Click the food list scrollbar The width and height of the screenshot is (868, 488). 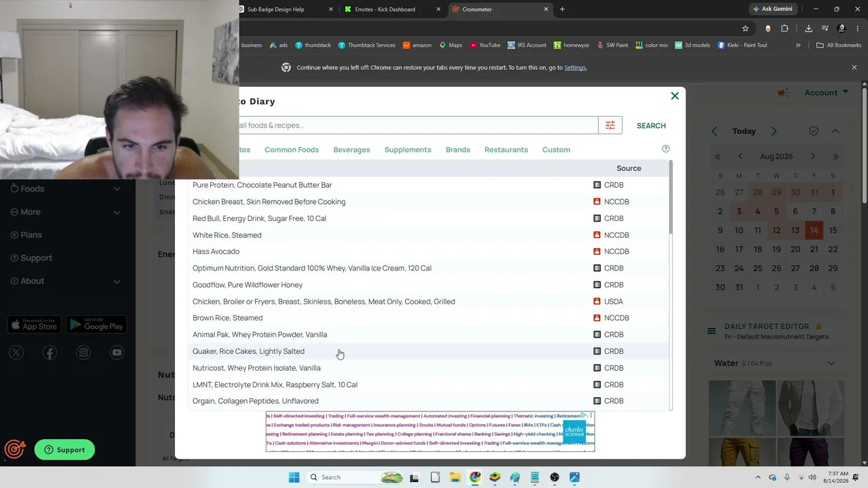(x=671, y=197)
